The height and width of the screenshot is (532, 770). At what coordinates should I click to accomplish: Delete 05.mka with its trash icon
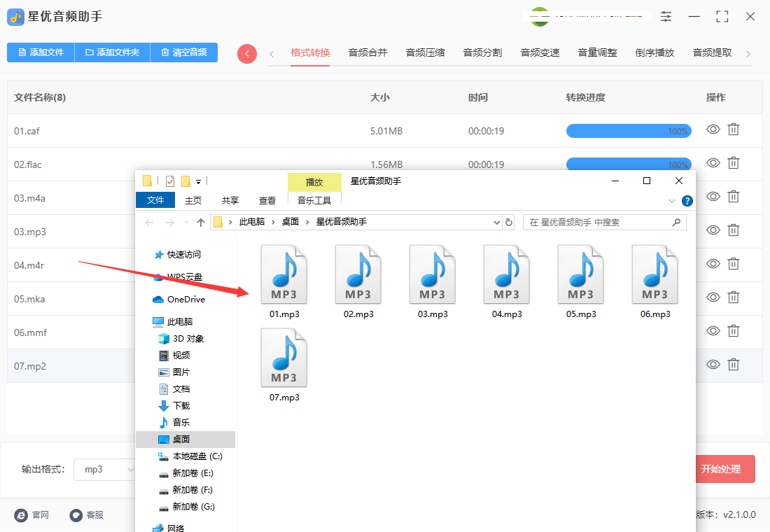click(733, 297)
